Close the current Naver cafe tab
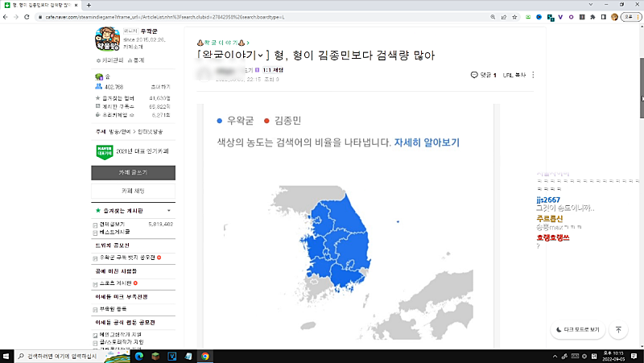This screenshot has width=644, height=363. pos(76,6)
